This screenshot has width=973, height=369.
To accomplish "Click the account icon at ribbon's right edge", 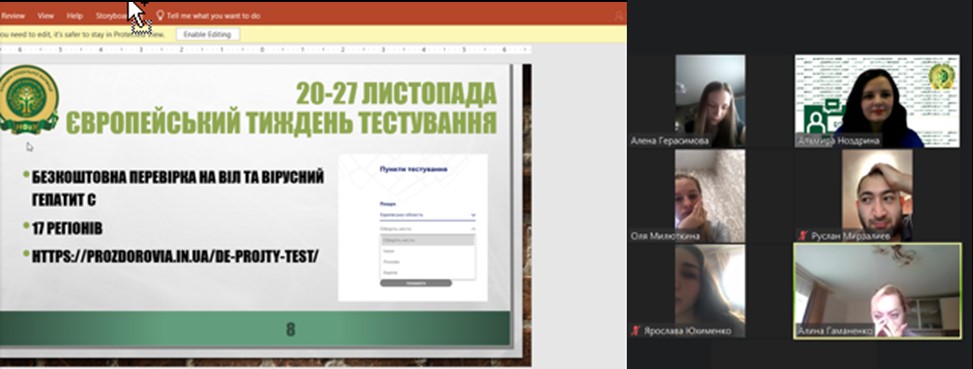I will pyautogui.click(x=618, y=16).
